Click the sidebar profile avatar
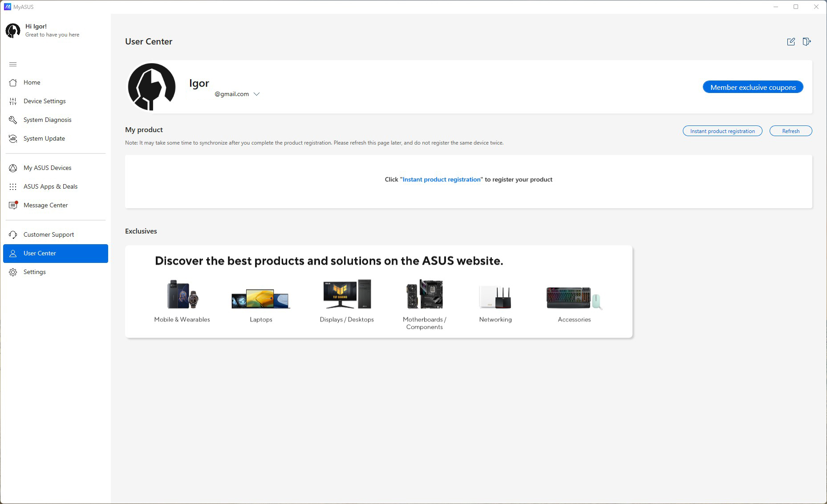The image size is (827, 504). [13, 30]
